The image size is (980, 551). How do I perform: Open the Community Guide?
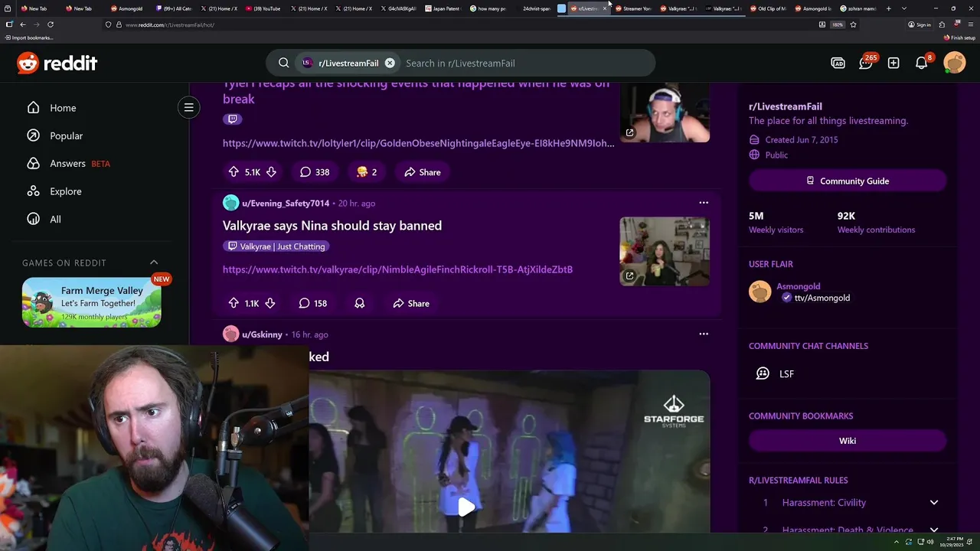click(x=848, y=181)
